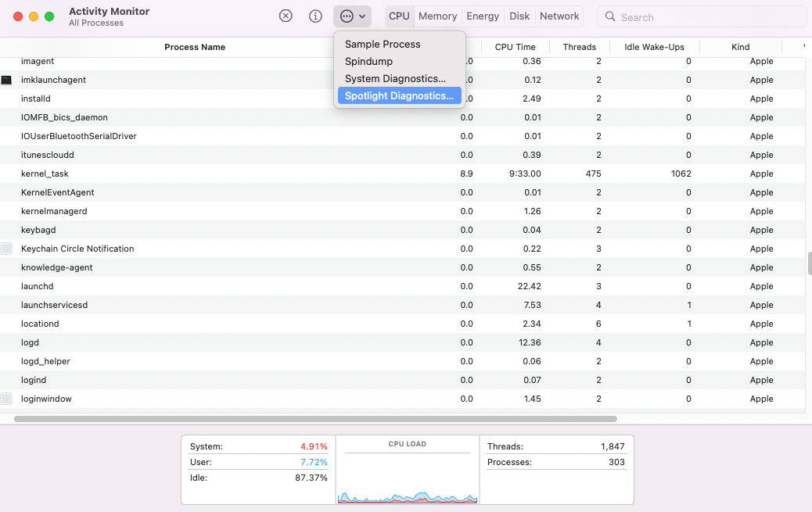Select the loginwindow process name
The image size is (812, 512).
click(x=47, y=399)
